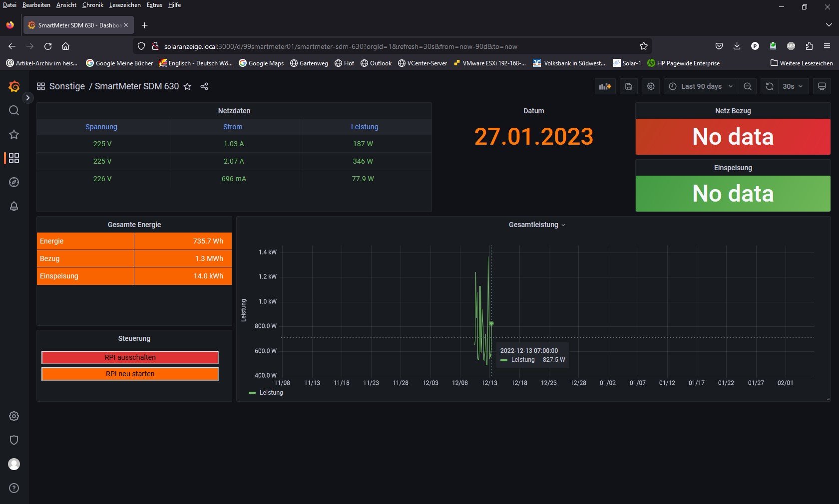Open the Grafana search icon
The image size is (839, 504).
click(14, 110)
